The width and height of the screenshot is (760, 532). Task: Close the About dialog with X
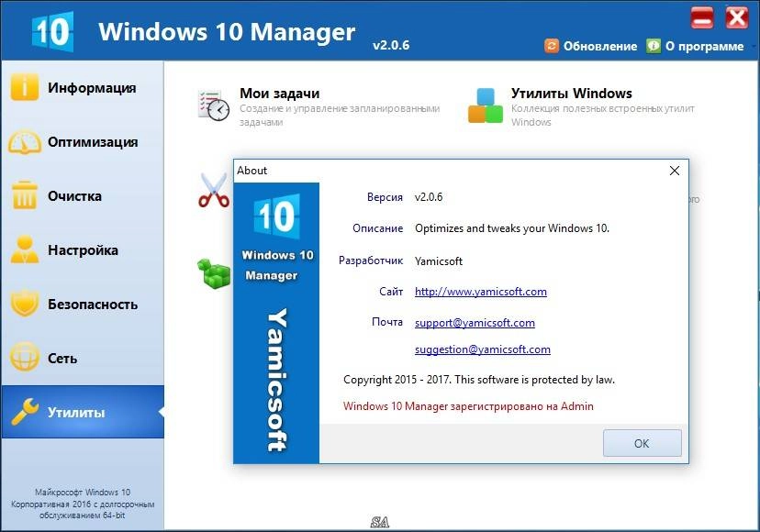click(x=675, y=171)
